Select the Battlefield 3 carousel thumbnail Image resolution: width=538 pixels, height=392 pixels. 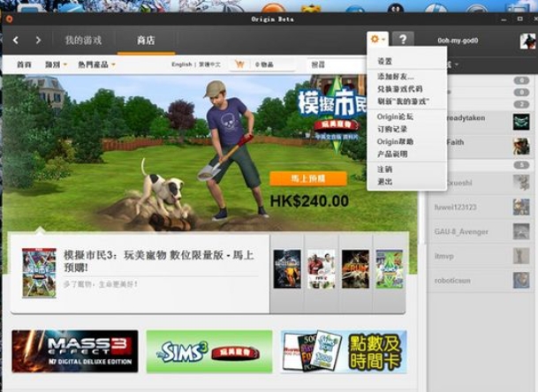287,269
